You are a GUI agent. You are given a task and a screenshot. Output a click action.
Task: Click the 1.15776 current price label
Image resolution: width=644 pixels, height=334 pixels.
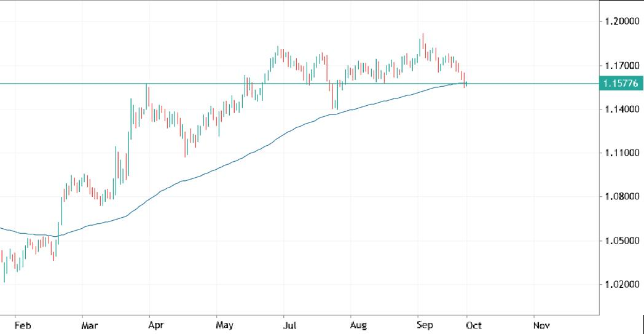[621, 84]
